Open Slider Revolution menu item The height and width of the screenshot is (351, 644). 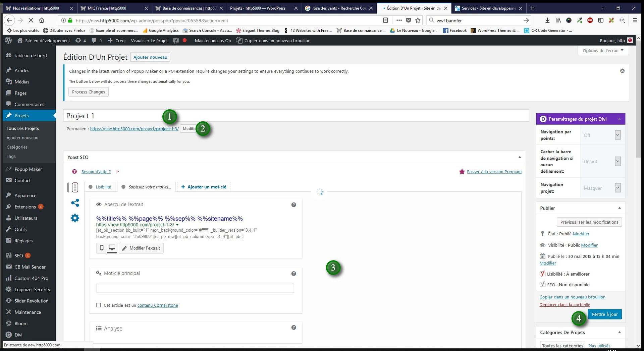(x=31, y=301)
